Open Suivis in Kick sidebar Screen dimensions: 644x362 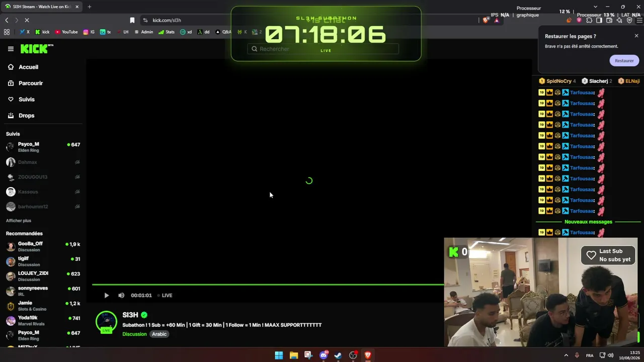tap(21, 99)
